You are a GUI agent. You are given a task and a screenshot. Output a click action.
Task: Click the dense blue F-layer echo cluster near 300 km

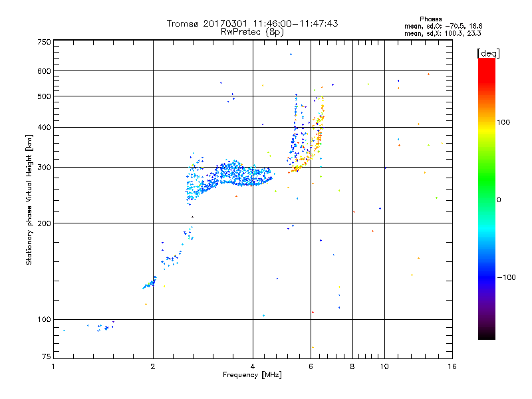click(x=234, y=174)
